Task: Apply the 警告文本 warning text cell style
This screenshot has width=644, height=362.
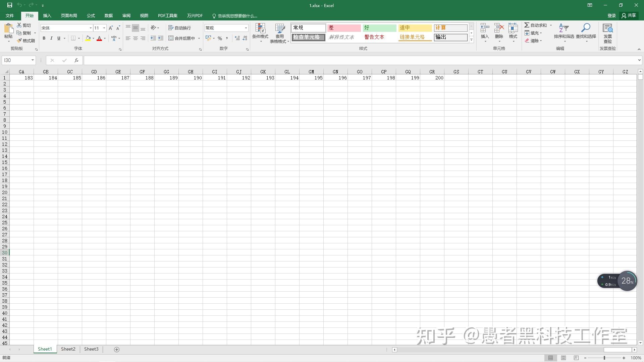Action: (x=374, y=37)
